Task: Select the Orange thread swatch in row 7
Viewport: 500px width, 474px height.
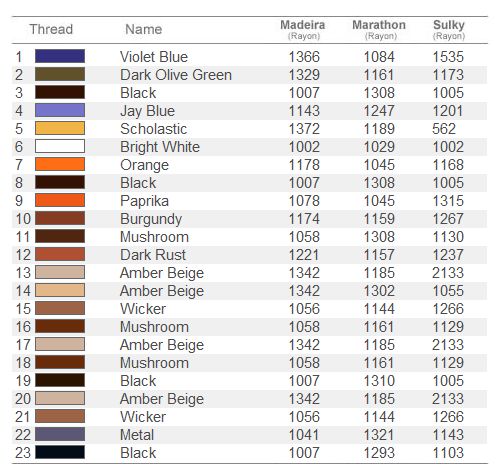Action: (60, 164)
